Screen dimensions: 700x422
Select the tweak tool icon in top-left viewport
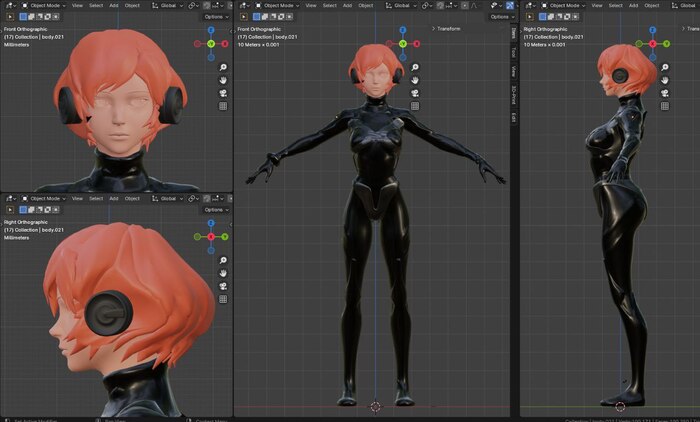coord(10,17)
